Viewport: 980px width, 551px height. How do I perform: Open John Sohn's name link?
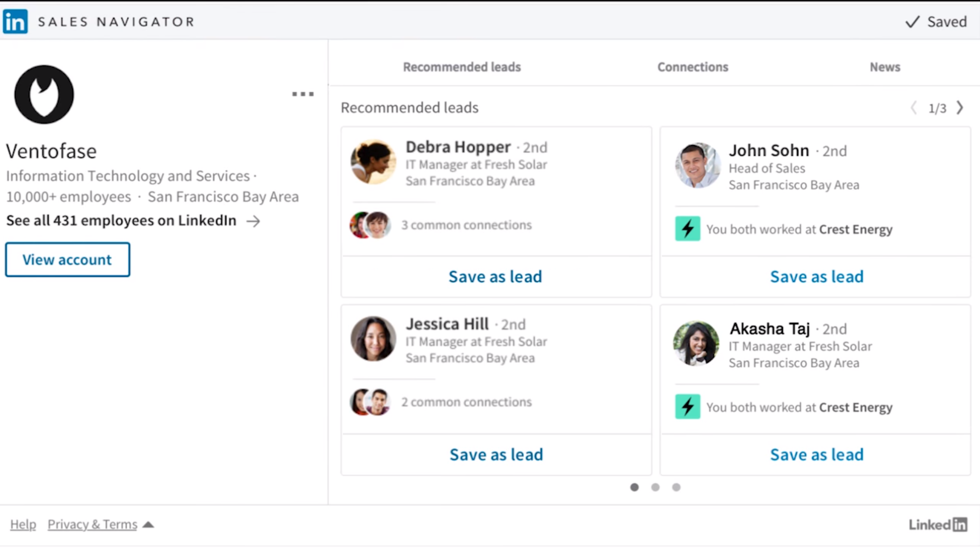769,151
